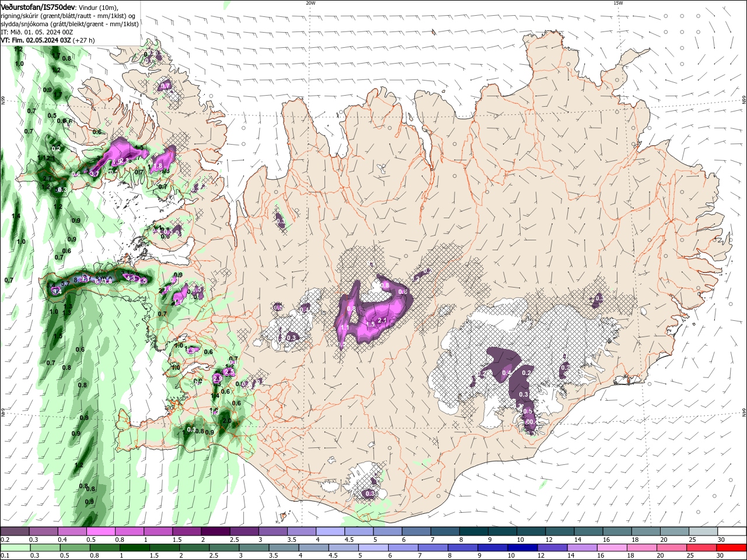Screen dimensions: 747x560
Task: Click the 0.2 dark mauve snow-scale swatch
Action: point(15,531)
